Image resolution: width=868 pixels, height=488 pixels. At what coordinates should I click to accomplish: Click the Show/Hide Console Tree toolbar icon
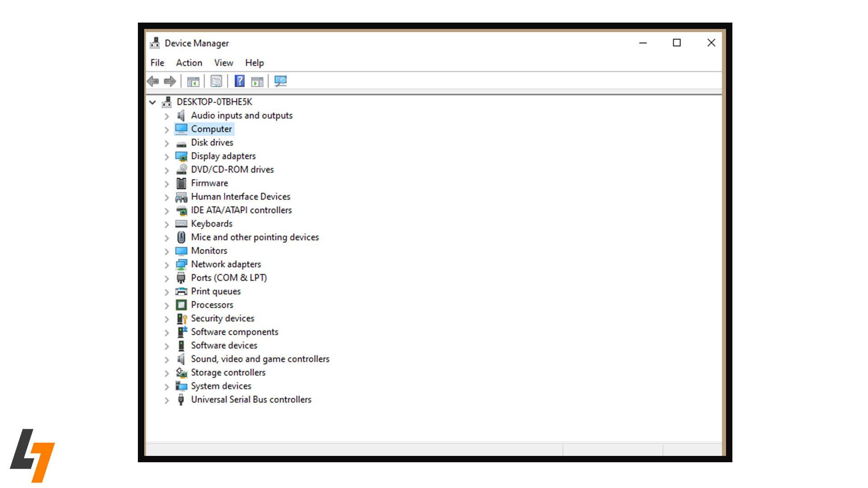click(193, 81)
